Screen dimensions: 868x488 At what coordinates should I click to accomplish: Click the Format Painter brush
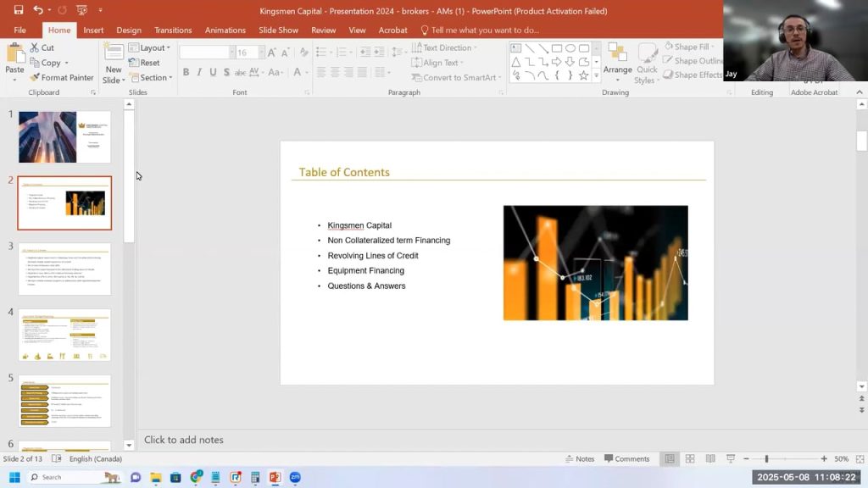click(x=61, y=77)
